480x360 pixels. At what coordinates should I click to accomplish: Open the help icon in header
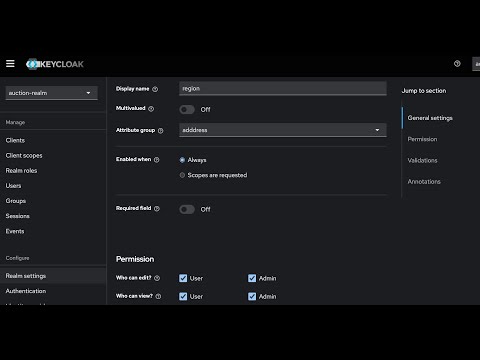point(457,63)
